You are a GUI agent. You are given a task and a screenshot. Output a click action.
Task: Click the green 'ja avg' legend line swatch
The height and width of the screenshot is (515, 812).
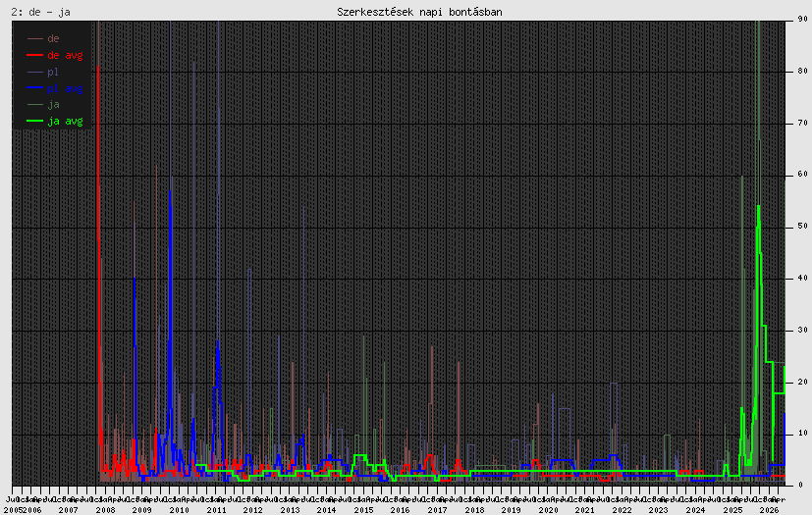(34, 121)
